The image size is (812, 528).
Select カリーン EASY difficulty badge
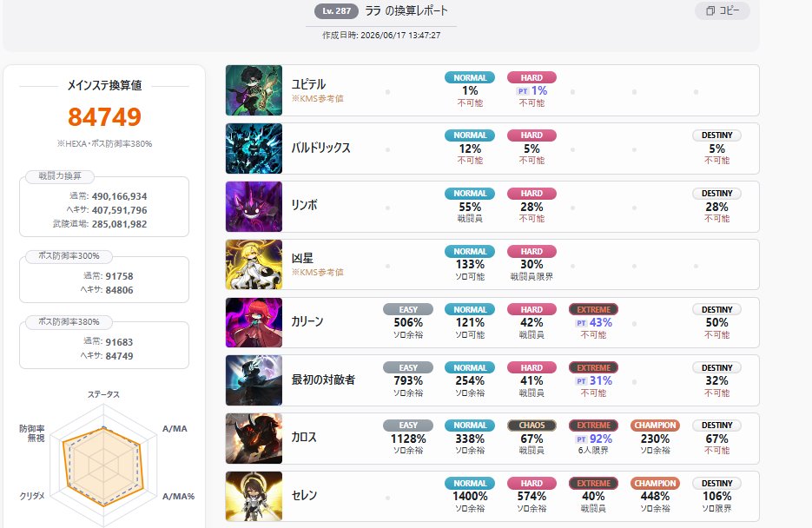[408, 309]
